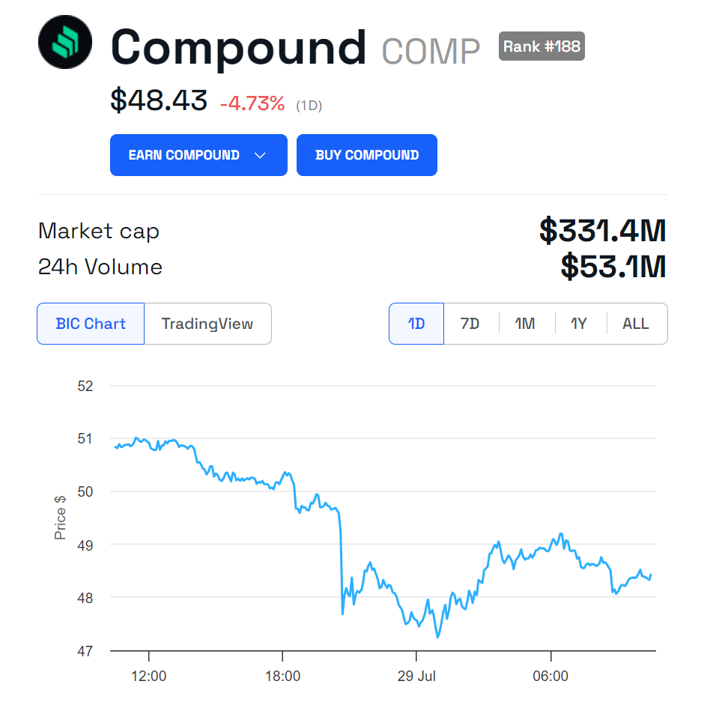Switch to the TradingView tab
The width and height of the screenshot is (728, 705).
(x=207, y=324)
